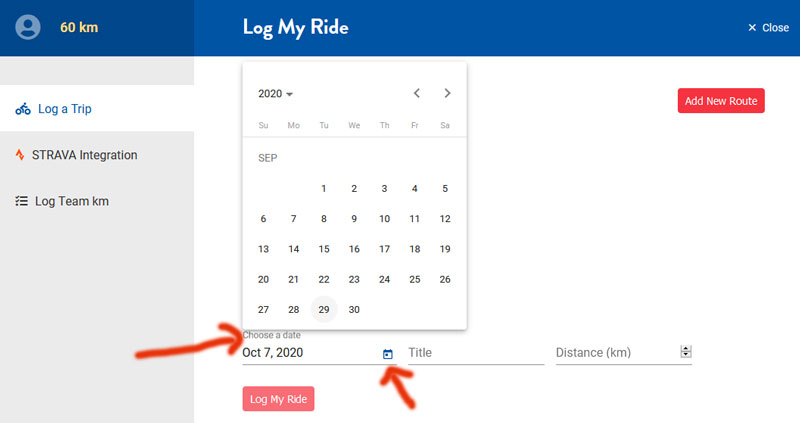Click the STRAVA logo icon
This screenshot has height=423, width=800.
click(x=20, y=155)
